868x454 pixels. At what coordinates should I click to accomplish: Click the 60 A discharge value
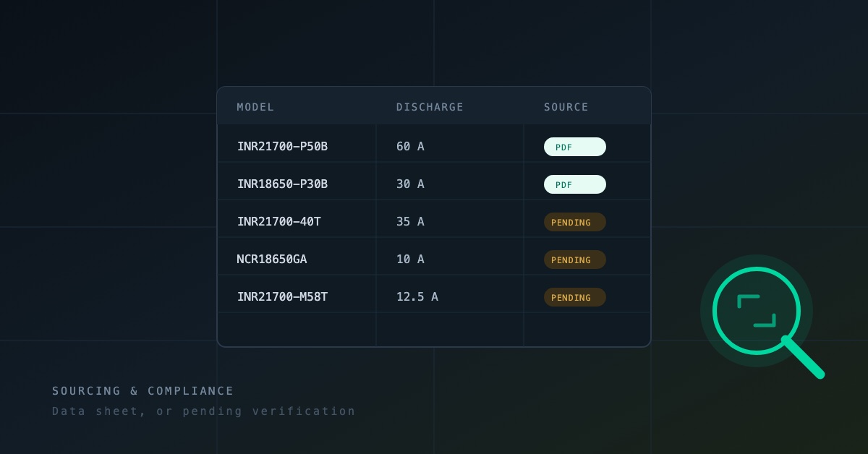[x=410, y=147]
